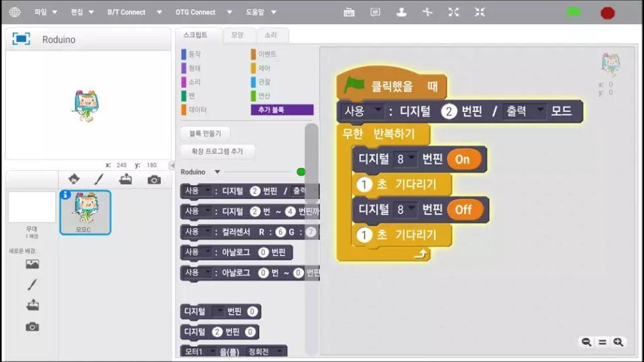Click the green flag run button
Screen dimensions: 644x362
click(x=574, y=12)
